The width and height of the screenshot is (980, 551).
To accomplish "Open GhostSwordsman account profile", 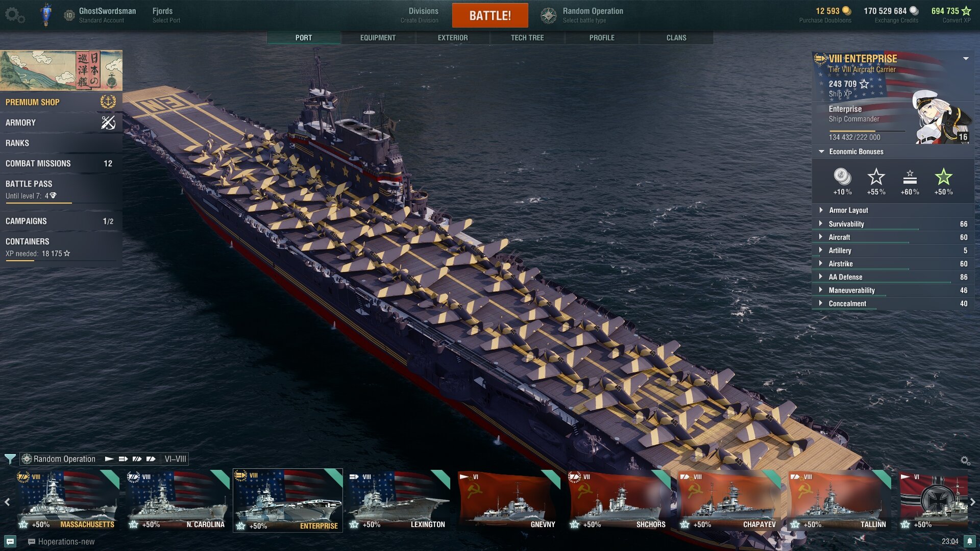I will coord(107,15).
